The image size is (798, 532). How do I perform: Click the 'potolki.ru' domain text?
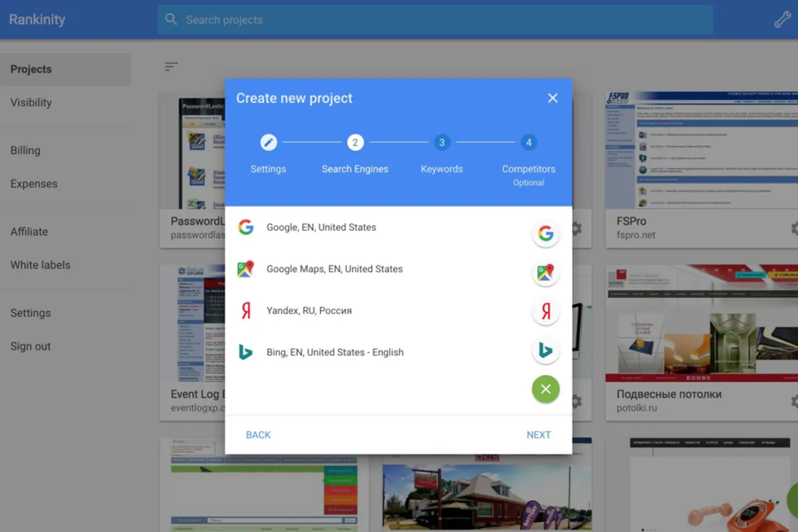[636, 408]
